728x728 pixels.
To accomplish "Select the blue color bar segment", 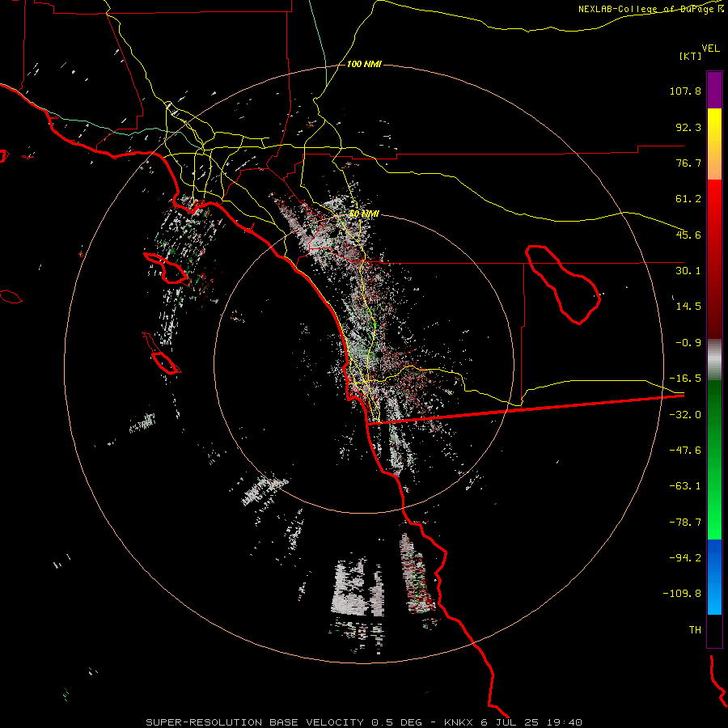I will point(714,577).
